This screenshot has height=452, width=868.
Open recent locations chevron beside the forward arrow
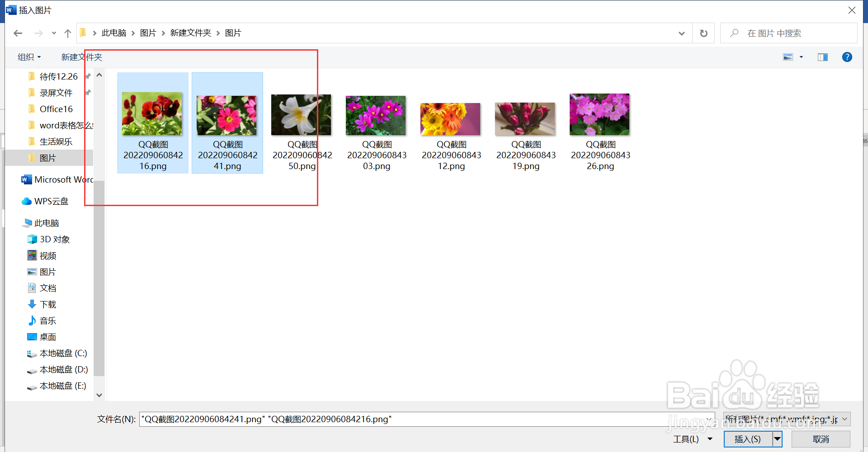[x=54, y=33]
